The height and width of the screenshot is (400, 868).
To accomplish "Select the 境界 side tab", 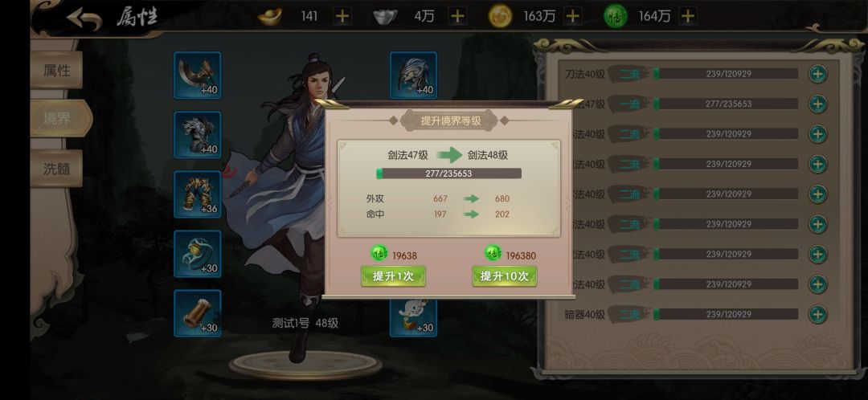I will [x=59, y=118].
